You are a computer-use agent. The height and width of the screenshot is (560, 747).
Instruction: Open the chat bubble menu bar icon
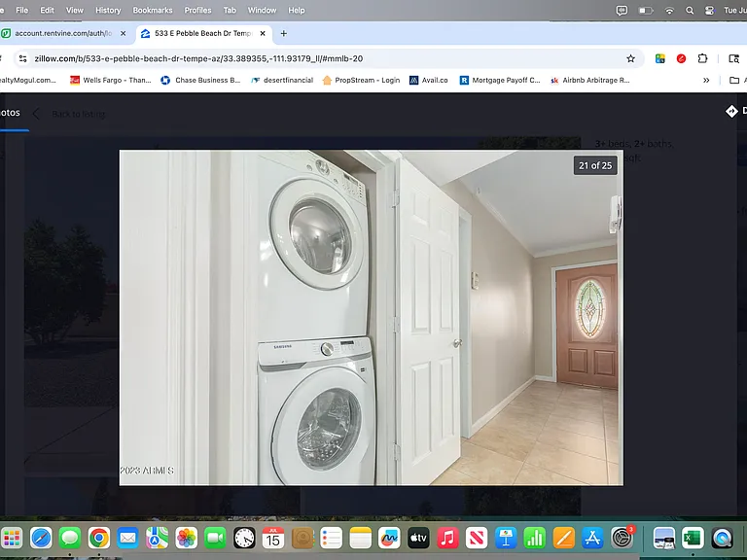[622, 10]
